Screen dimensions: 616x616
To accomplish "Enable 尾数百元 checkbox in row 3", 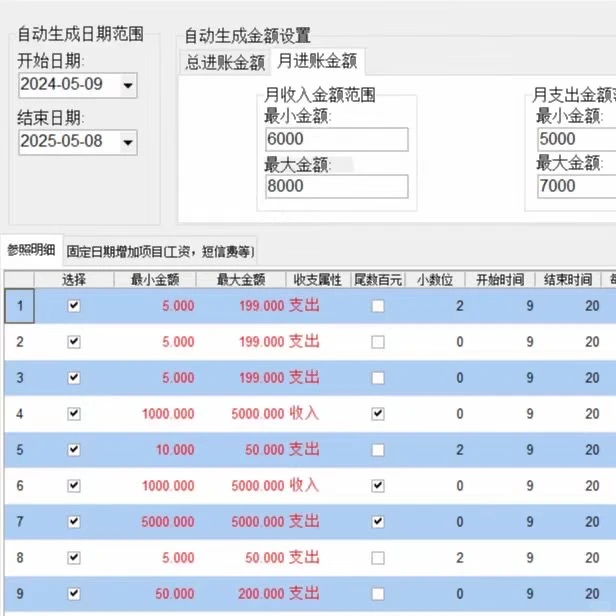I will tap(378, 378).
